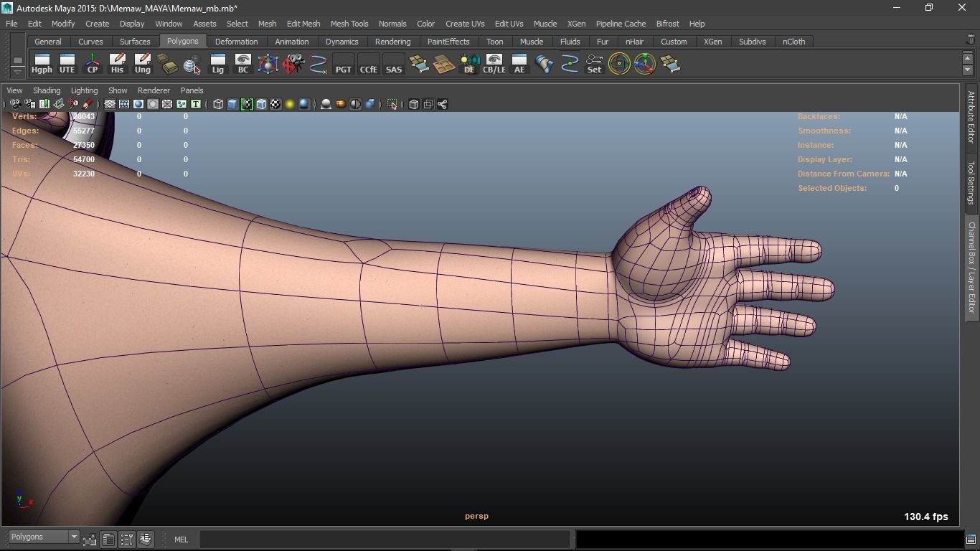Open the Lighting panel menu
This screenshot has height=551, width=980.
[84, 90]
